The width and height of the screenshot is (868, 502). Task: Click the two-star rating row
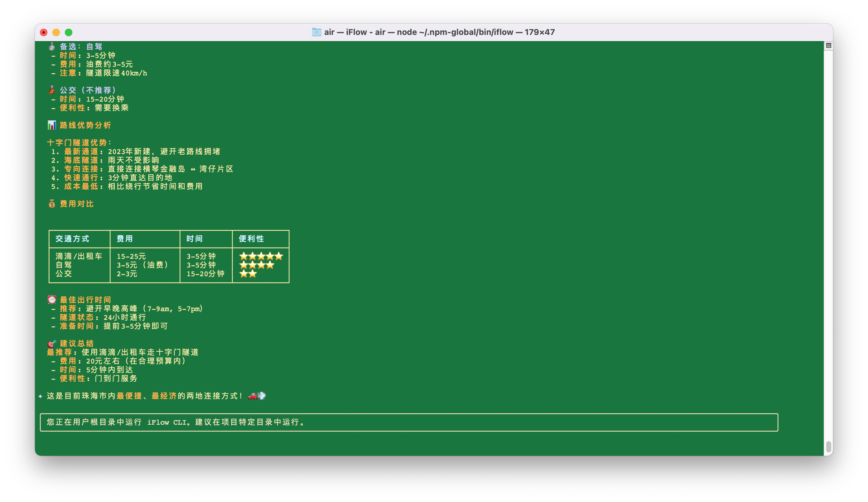pyautogui.click(x=248, y=274)
